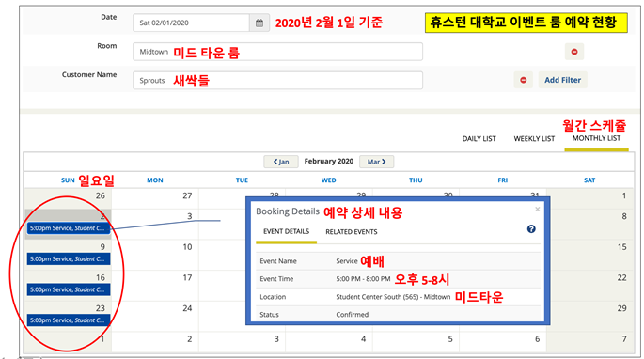Image resolution: width=644 pixels, height=359 pixels.
Task: Open the 5:00pm Service booking on the 23rd
Action: [x=69, y=320]
